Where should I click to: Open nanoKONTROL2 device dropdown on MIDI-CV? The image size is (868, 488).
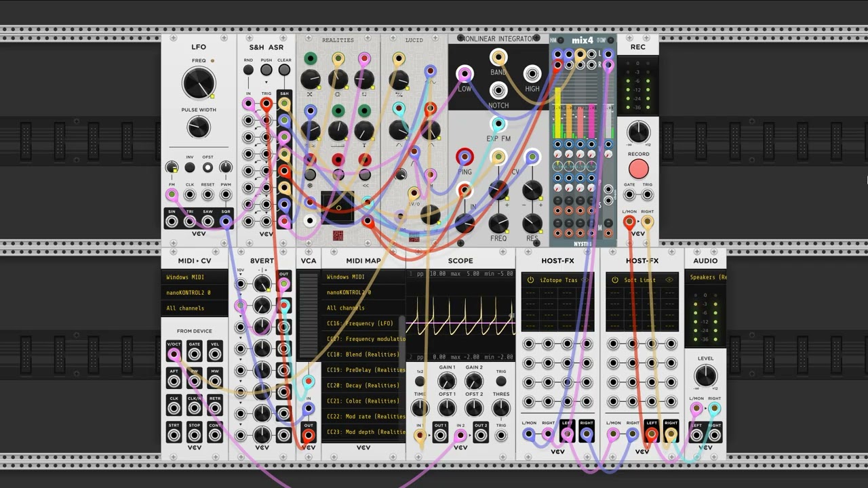(195, 293)
